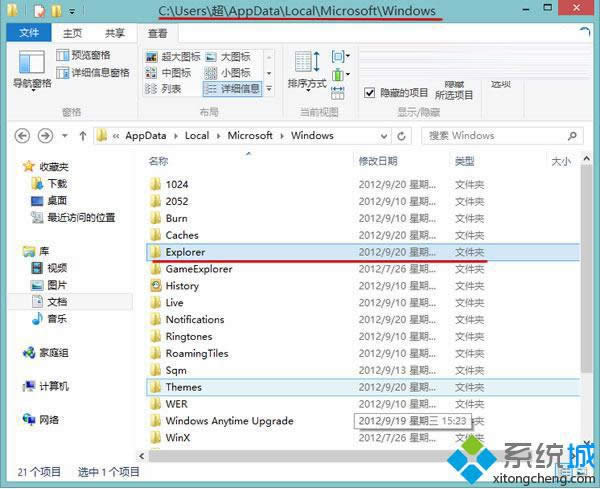Select 库 libraries in navigation pane
600x489 pixels.
click(36, 251)
